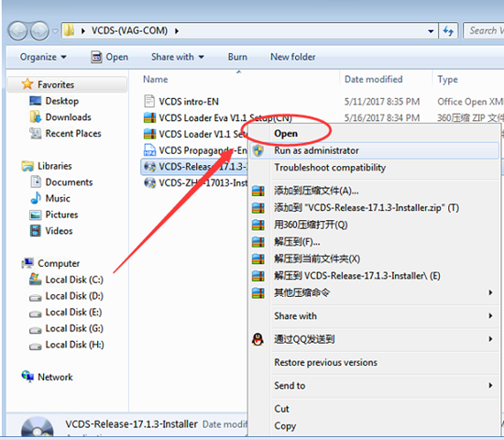504x440 pixels.
Task: Choose Open in the context menu
Action: (x=286, y=133)
